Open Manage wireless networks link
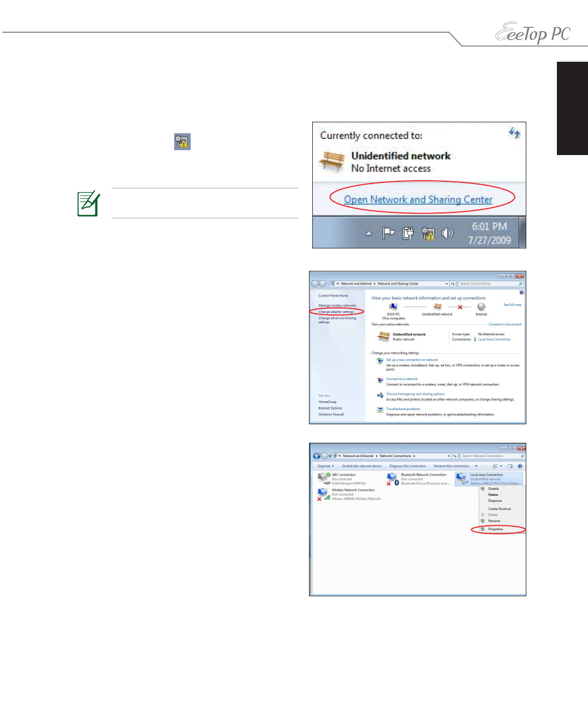The height and width of the screenshot is (712, 588). click(x=337, y=306)
